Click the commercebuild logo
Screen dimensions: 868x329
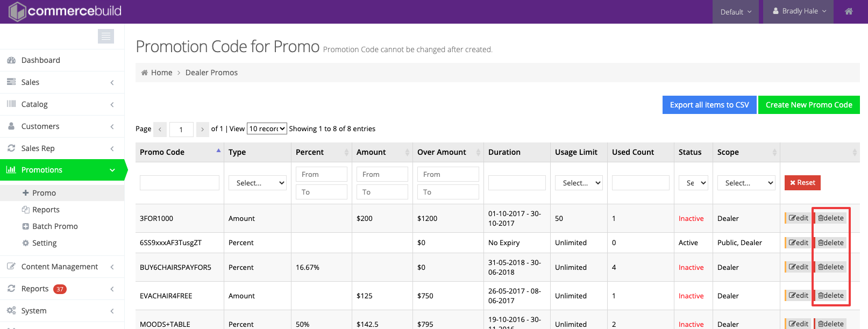(x=66, y=11)
